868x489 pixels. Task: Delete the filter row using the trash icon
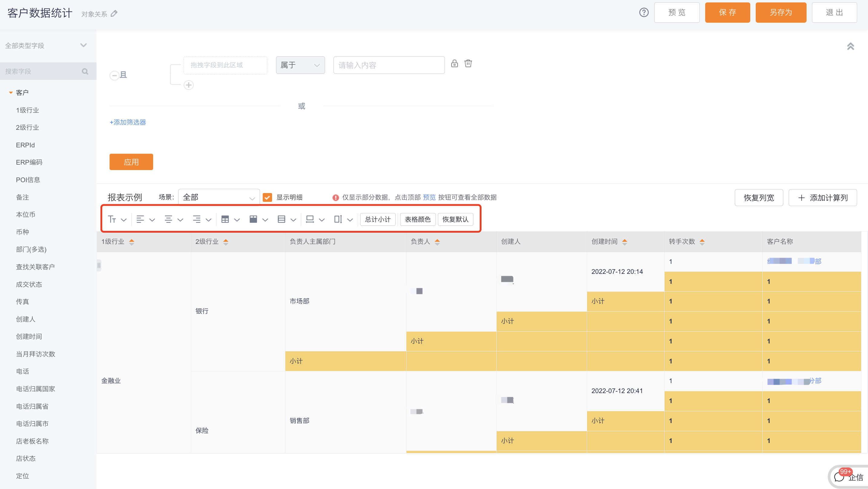468,64
